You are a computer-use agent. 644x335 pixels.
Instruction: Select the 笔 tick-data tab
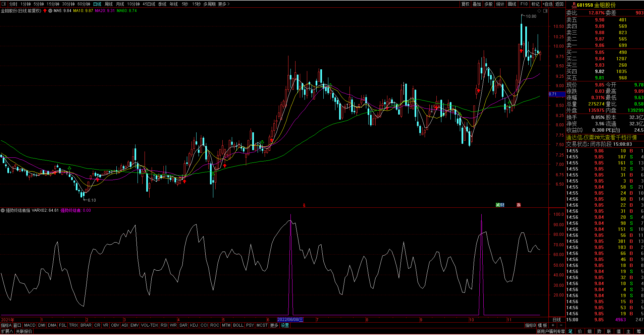point(571,331)
